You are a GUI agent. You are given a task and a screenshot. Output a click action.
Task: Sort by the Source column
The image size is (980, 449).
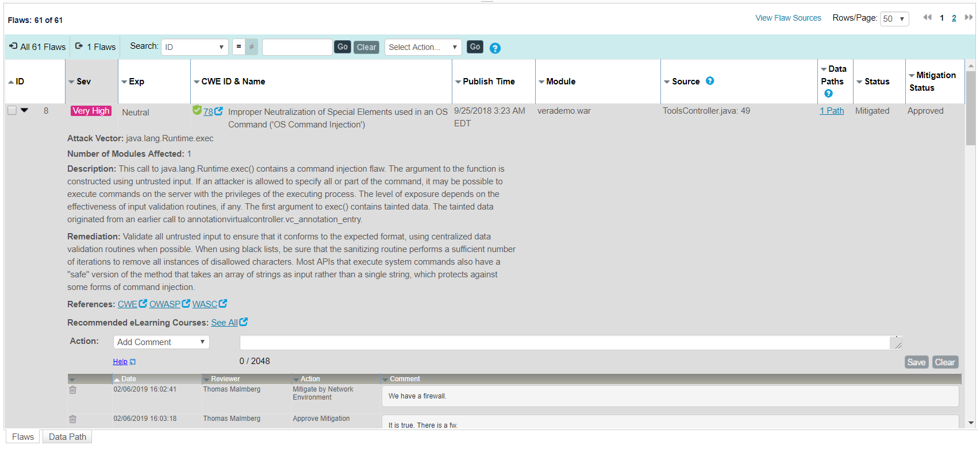pyautogui.click(x=682, y=82)
